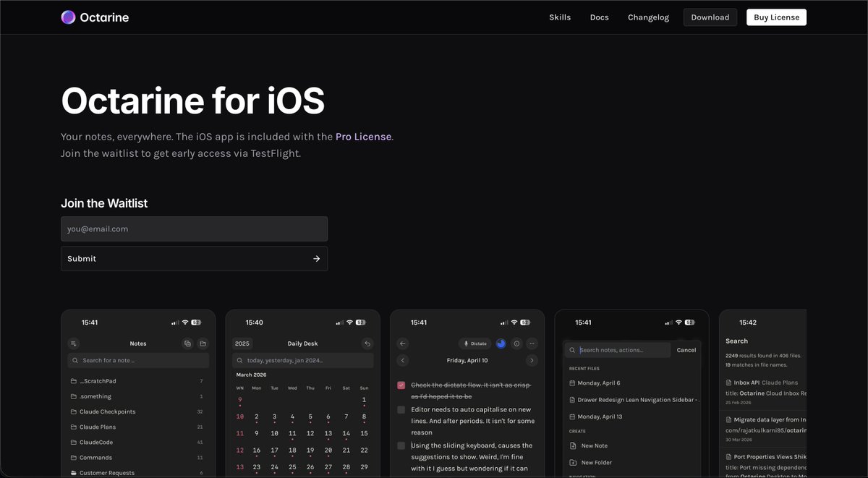Select week number 12 in calendar
This screenshot has width=868, height=478.
click(x=239, y=450)
